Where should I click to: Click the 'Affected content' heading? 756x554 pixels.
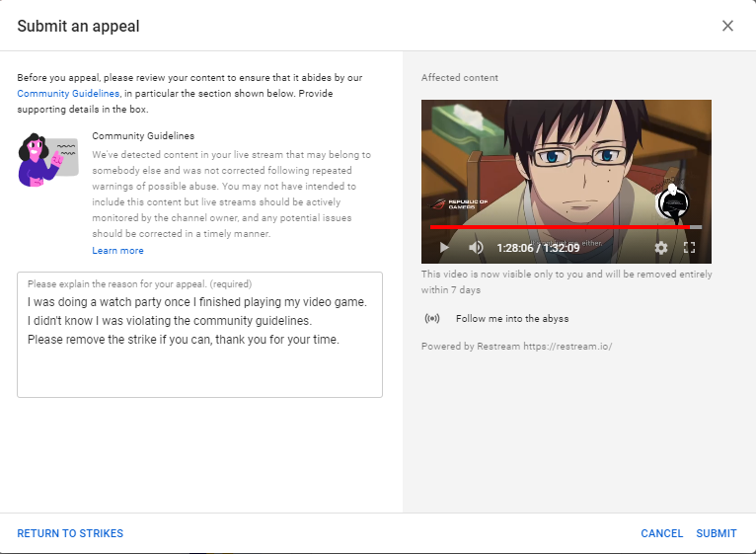[x=460, y=78]
